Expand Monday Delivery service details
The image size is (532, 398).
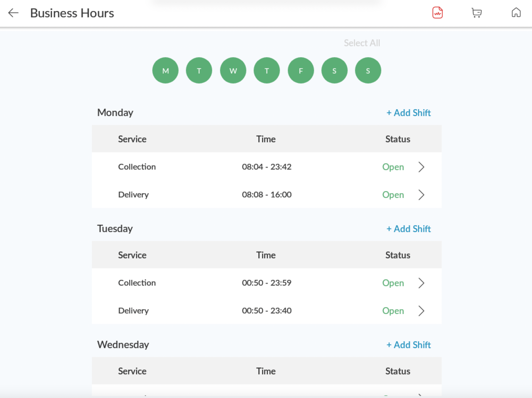click(421, 194)
